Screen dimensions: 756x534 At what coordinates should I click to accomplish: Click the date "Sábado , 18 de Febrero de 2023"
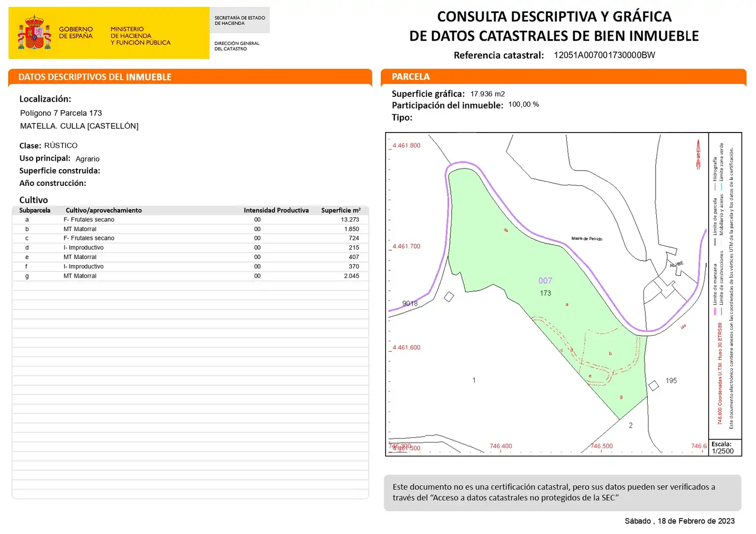pos(679,521)
